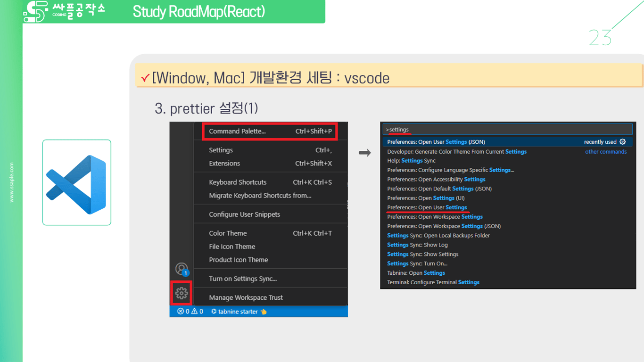Click the large VS Code logo

(x=76, y=184)
